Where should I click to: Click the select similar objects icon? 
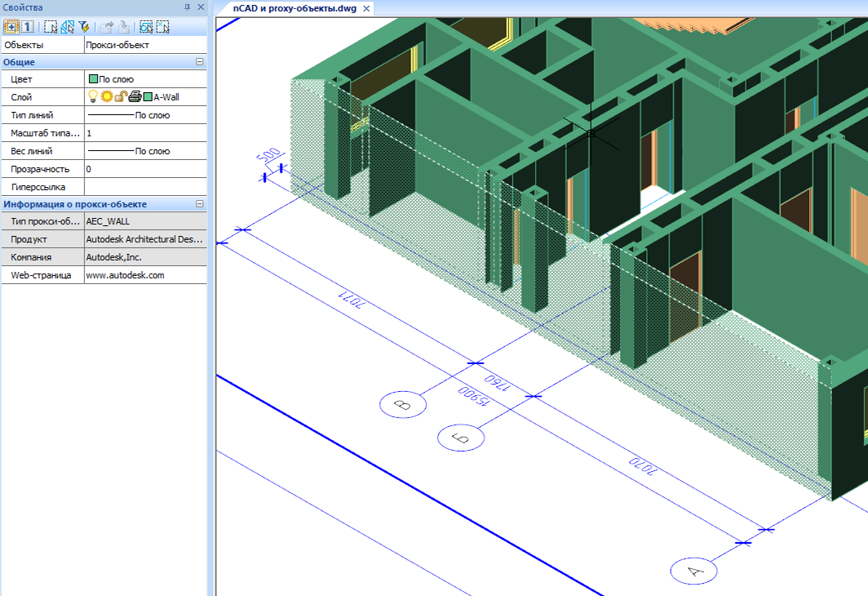pyautogui.click(x=67, y=26)
